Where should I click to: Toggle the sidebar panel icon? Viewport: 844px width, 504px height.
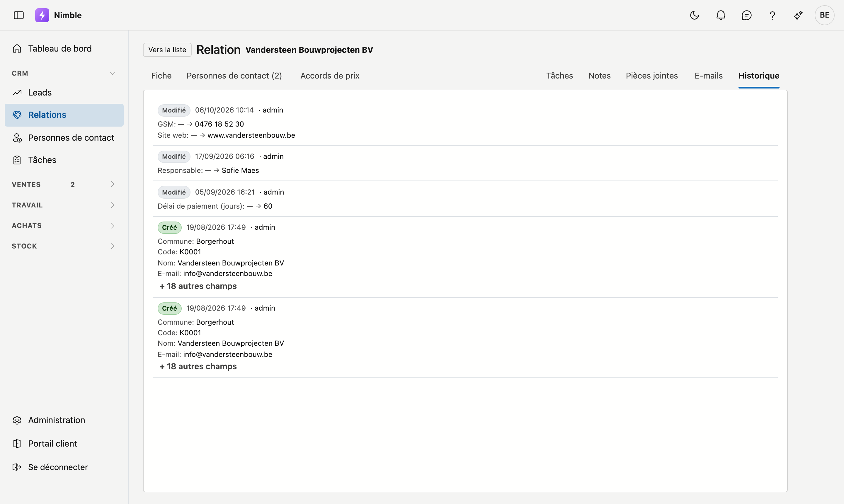pos(19,15)
